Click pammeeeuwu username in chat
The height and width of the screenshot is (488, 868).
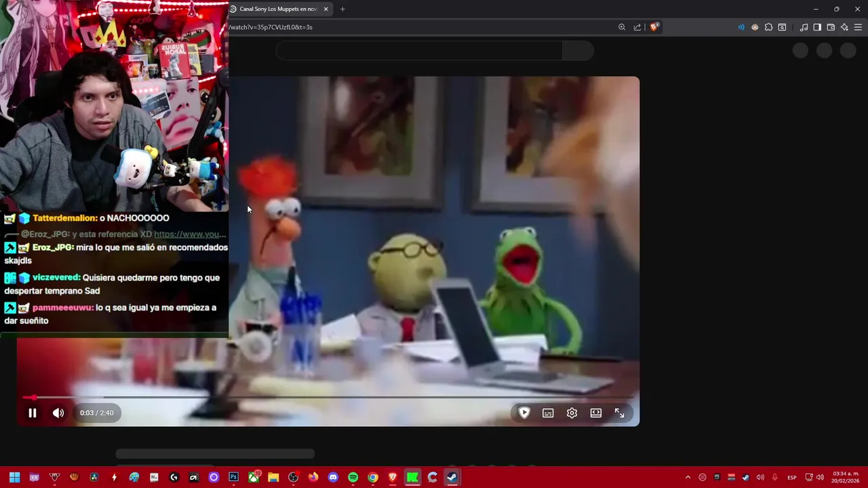pos(62,307)
